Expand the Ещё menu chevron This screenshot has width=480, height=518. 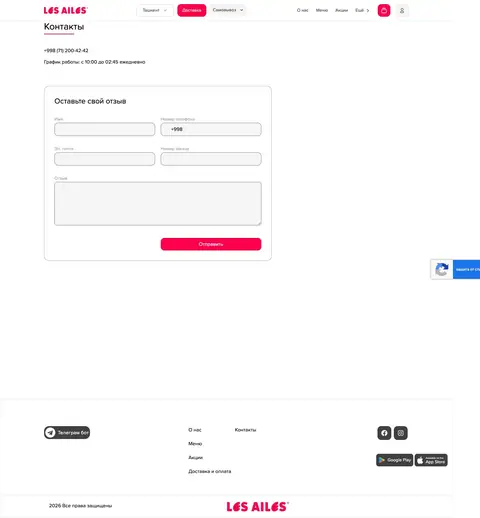point(368,11)
